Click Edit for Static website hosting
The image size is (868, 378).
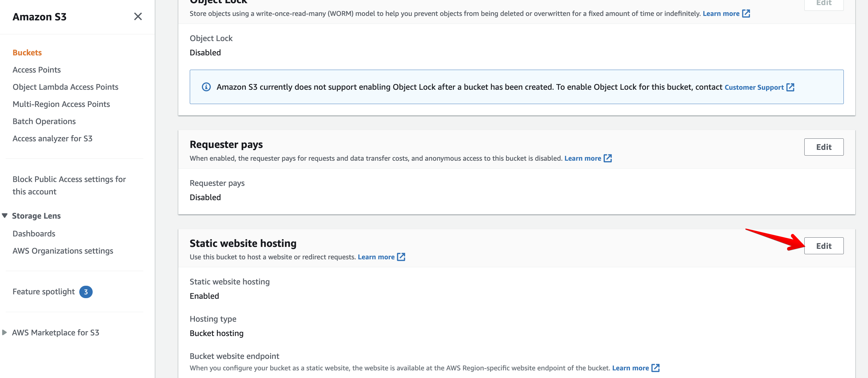[x=824, y=246]
